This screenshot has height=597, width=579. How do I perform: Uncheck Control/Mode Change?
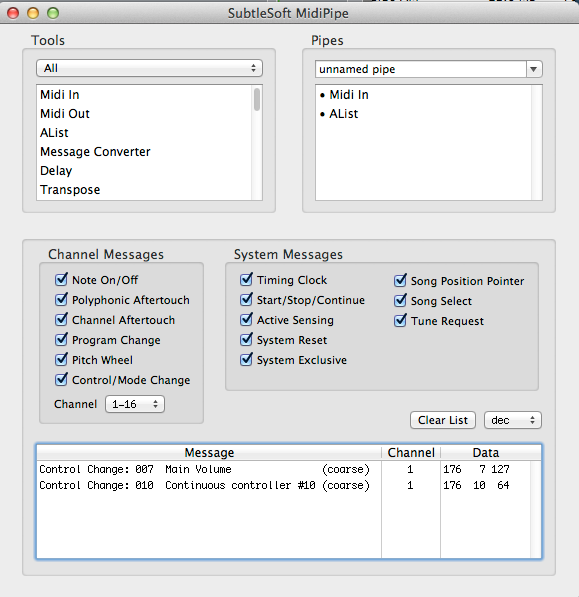click(x=61, y=380)
